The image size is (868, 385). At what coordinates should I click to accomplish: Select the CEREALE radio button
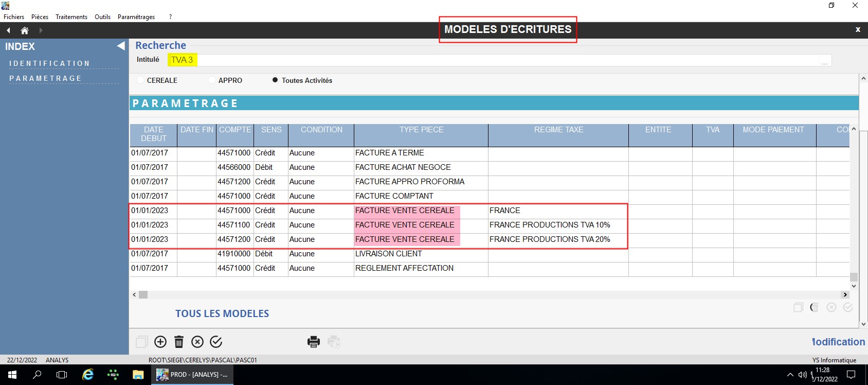tap(140, 80)
